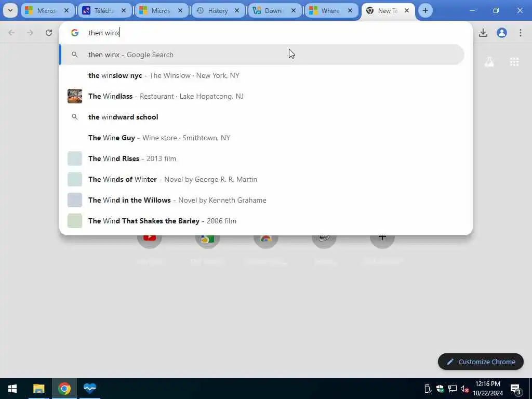Select 'then winx - Google Search' suggestion
Screen dimensions: 532x399
[262, 55]
